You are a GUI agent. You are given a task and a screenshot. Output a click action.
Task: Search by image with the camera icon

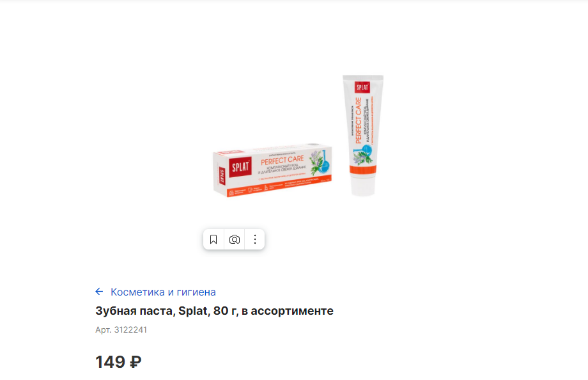click(x=235, y=239)
